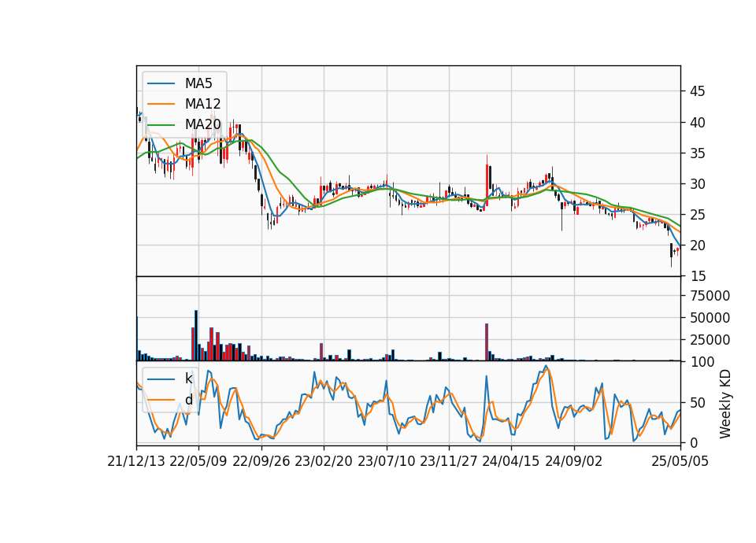Viewport: 756px width, 543px height.
Task: Click the 22/05/09 date label
Action: click(198, 461)
